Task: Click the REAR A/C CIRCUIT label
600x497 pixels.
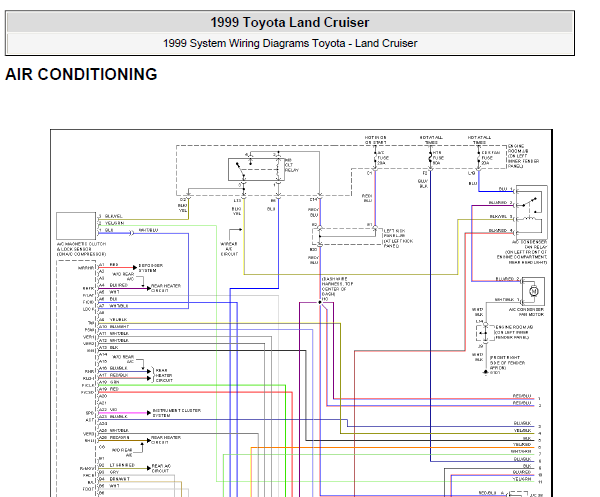Action: click(x=161, y=468)
